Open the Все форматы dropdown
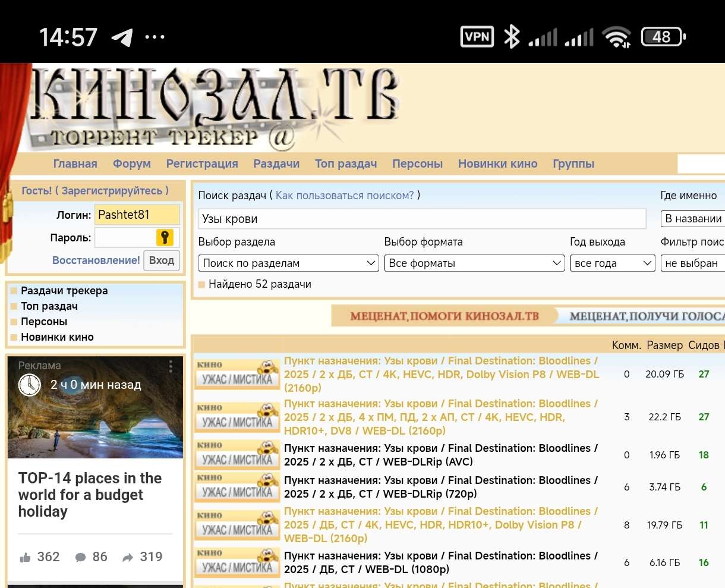This screenshot has height=588, width=725. (474, 263)
